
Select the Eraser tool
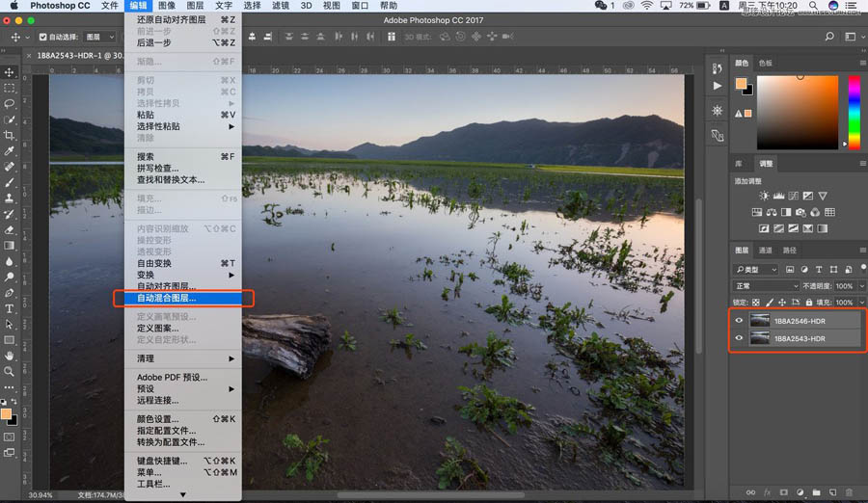point(10,229)
